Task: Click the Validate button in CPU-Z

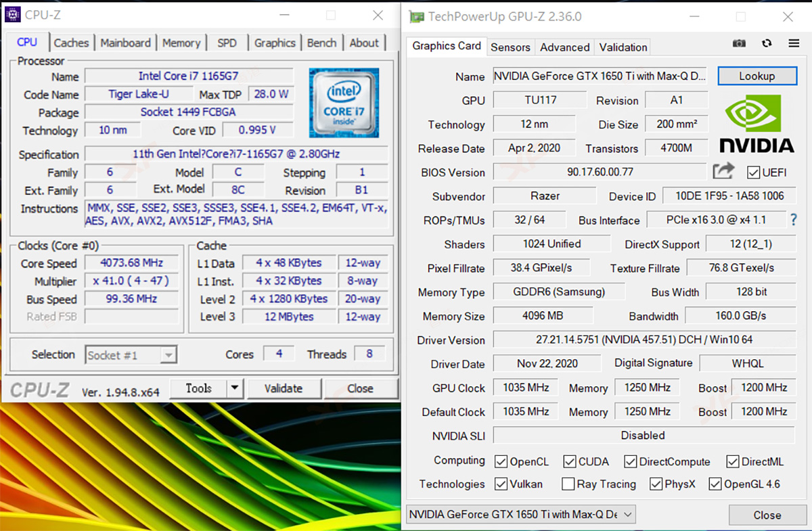Action: (284, 388)
